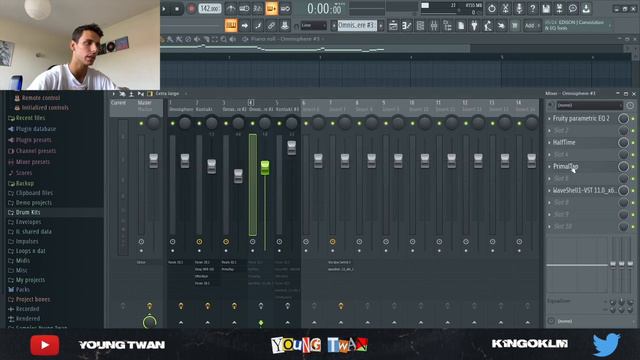Open the PrimalTap slot arrow menu
640x360 pixels.
click(x=549, y=167)
